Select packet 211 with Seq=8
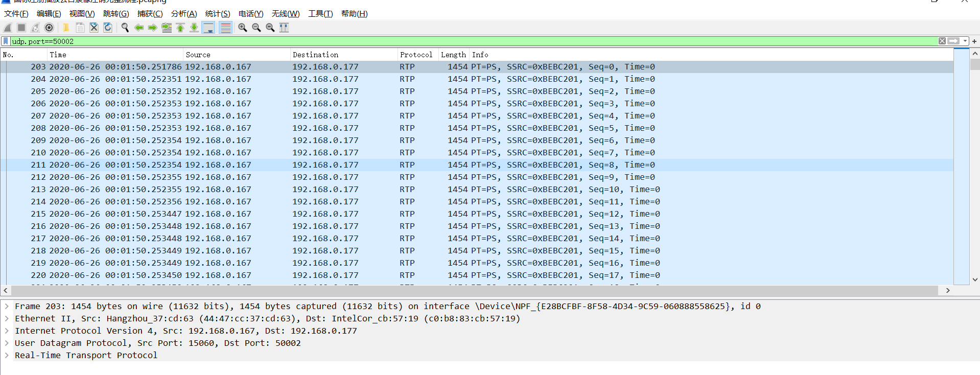 coord(477,165)
